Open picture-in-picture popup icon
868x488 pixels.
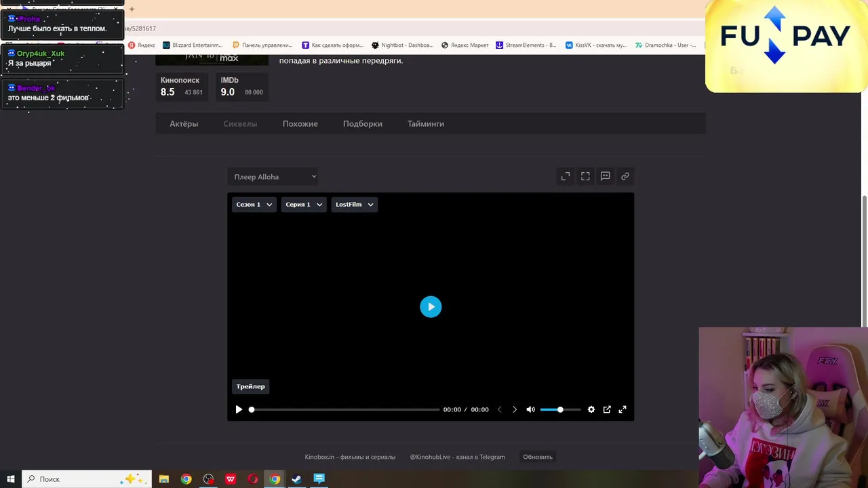[x=607, y=409]
